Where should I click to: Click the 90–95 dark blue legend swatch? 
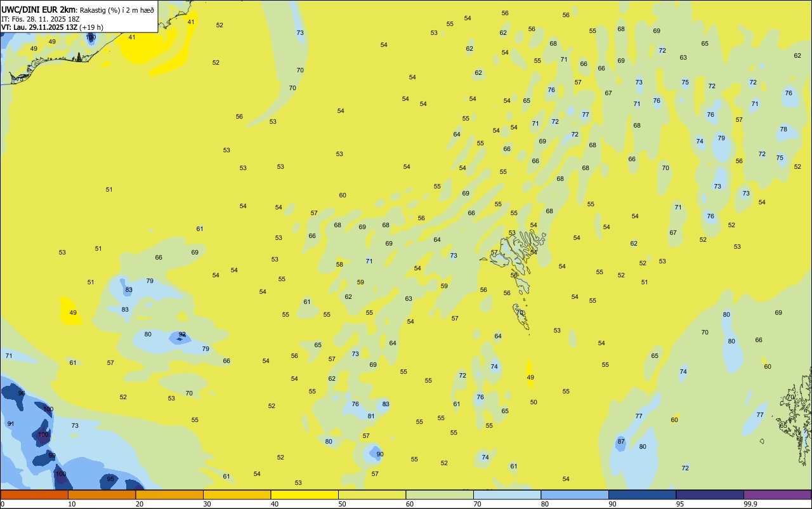[642, 494]
